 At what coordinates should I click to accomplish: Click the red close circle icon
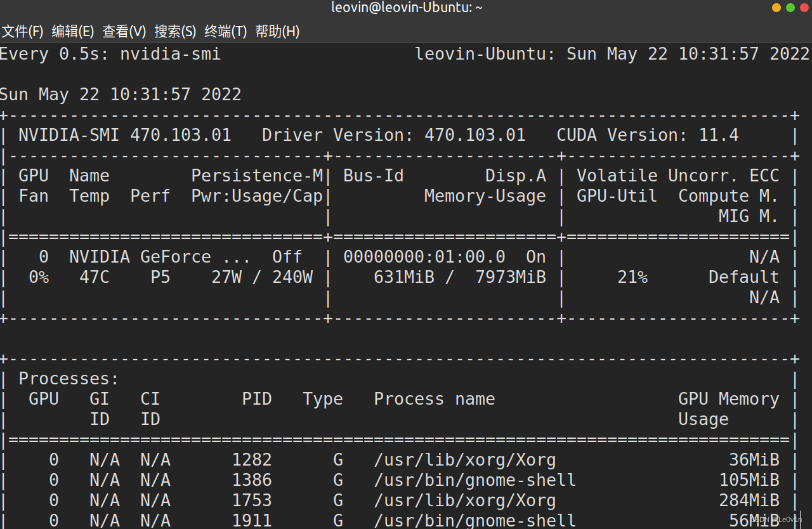[x=804, y=8]
